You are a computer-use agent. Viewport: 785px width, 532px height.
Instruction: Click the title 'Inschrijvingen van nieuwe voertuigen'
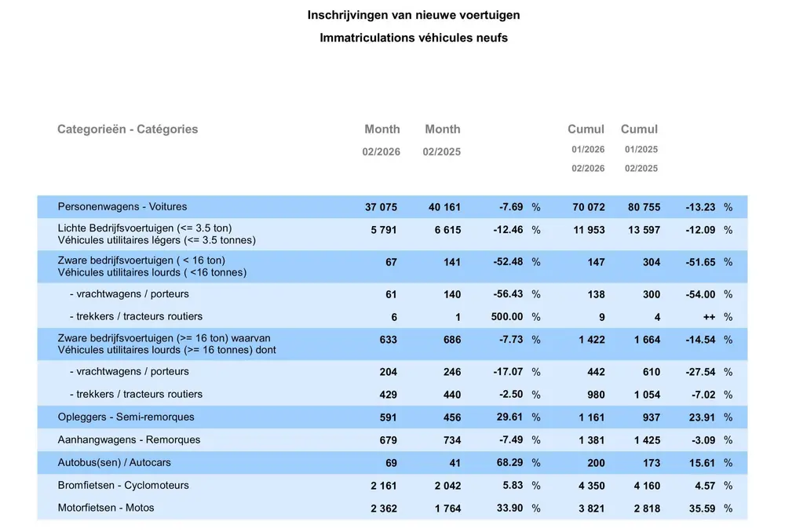(x=413, y=15)
